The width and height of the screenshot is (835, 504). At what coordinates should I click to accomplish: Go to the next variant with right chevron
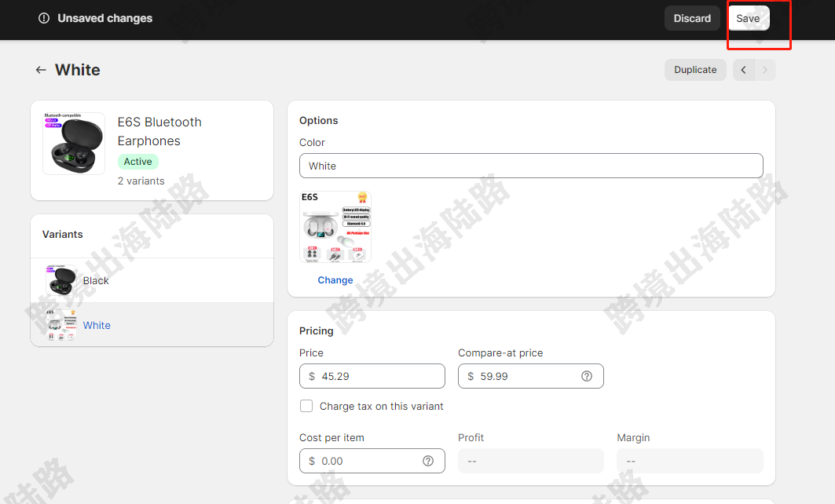point(765,70)
